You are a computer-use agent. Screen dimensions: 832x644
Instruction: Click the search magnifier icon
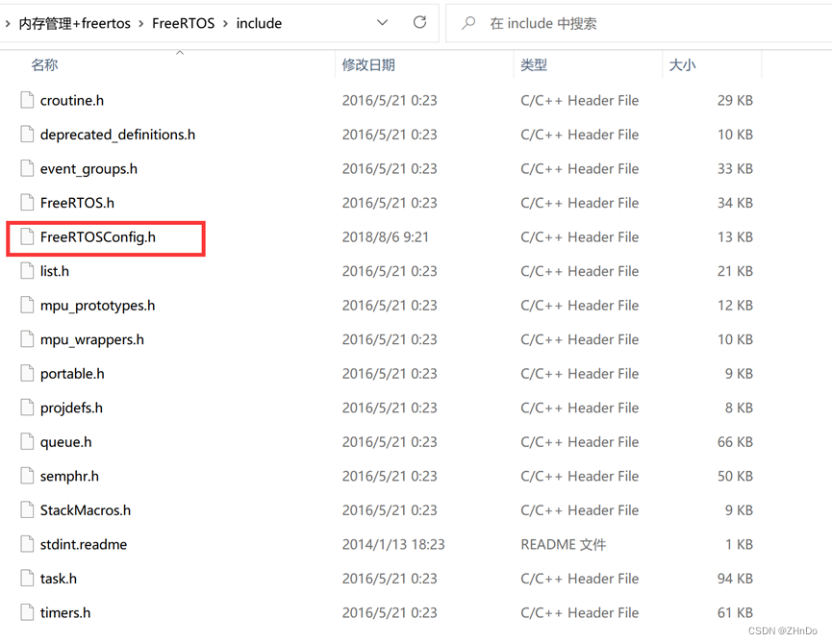pyautogui.click(x=468, y=23)
